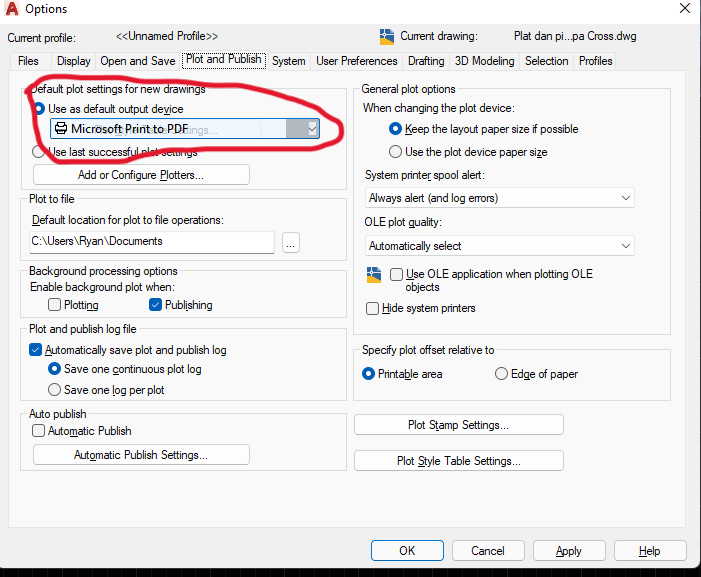Open the User Preferences tab
This screenshot has height=577, width=701.
click(357, 61)
